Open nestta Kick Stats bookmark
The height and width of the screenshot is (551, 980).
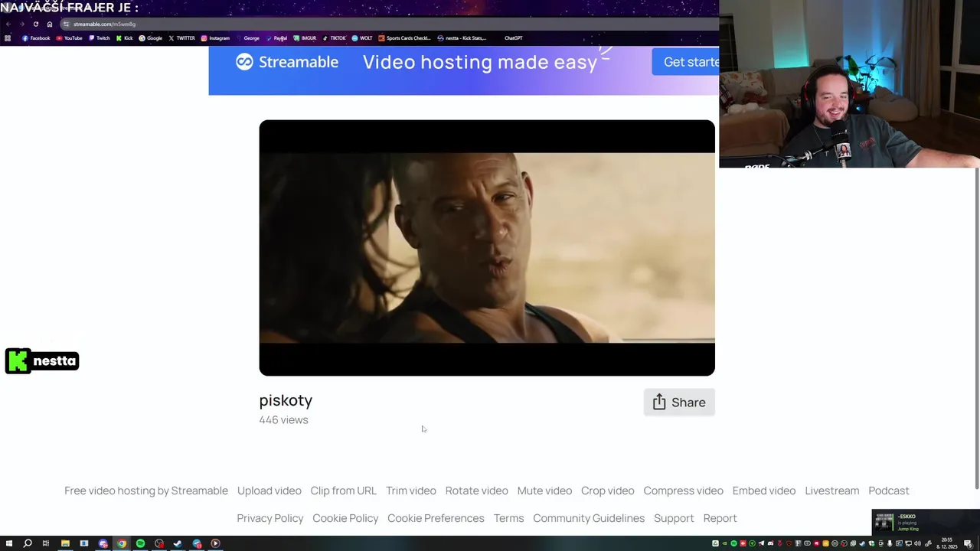(462, 38)
